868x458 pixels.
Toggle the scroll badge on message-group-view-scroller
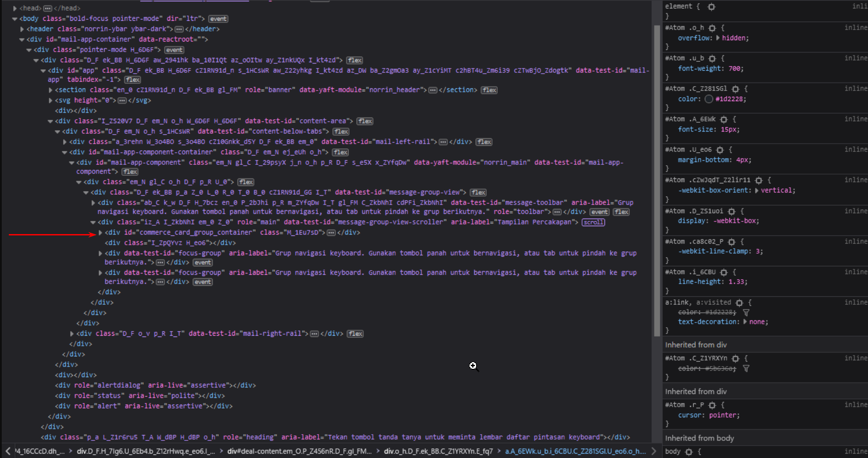(x=593, y=222)
